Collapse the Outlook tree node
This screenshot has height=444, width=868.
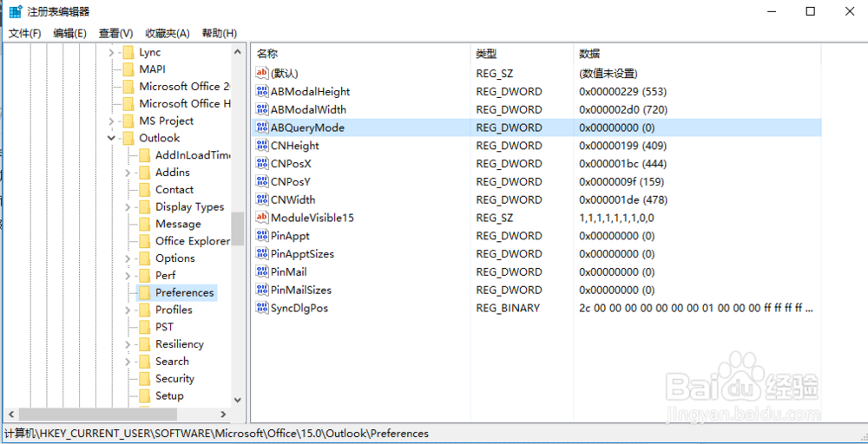click(x=112, y=138)
